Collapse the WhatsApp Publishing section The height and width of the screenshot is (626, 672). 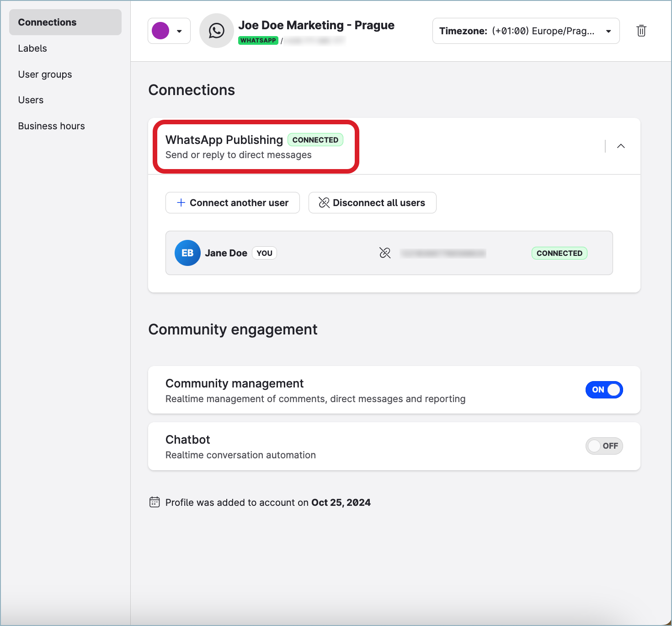pos(621,146)
